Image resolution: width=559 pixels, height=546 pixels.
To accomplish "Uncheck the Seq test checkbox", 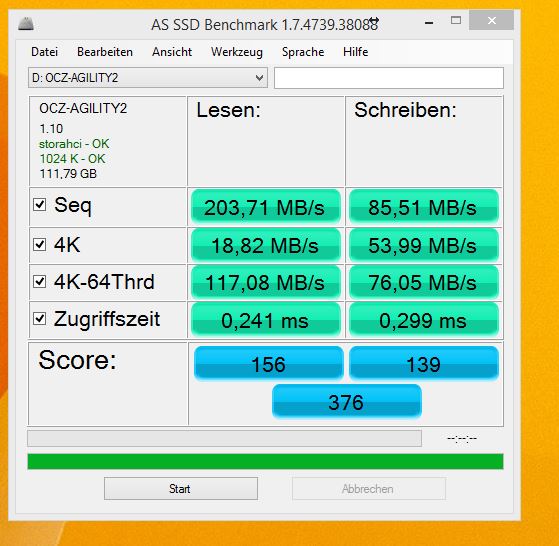I will point(40,205).
